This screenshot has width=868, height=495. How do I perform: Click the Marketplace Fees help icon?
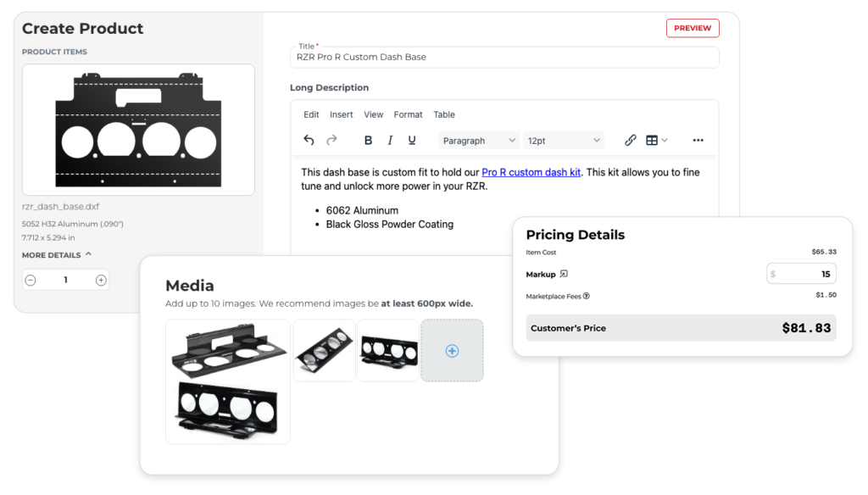[587, 296]
